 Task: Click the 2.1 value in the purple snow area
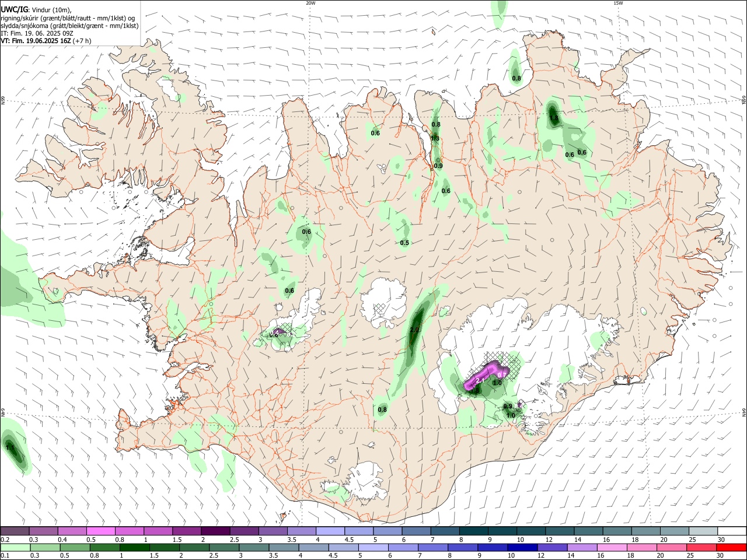[481, 381]
